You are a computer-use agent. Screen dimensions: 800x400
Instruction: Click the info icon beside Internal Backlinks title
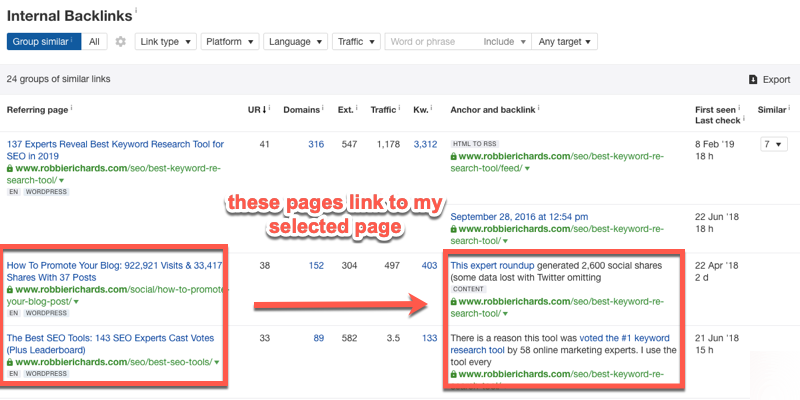pyautogui.click(x=136, y=10)
